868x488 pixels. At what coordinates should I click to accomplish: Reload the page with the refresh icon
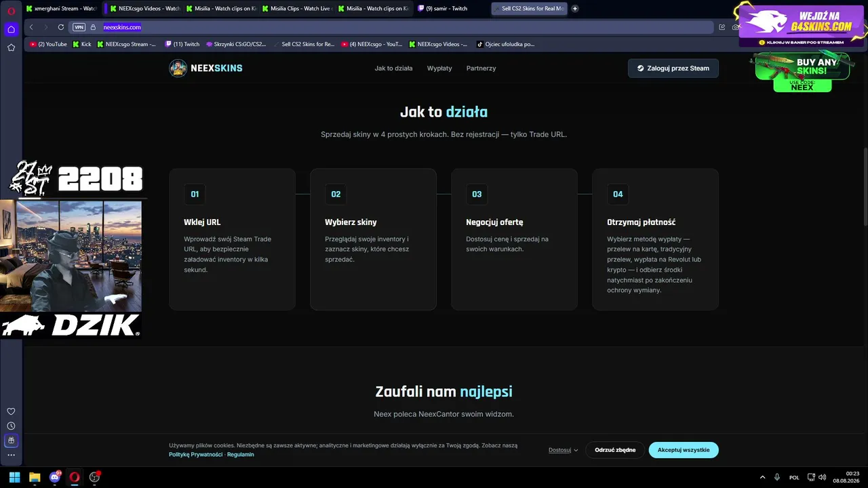pyautogui.click(x=61, y=27)
